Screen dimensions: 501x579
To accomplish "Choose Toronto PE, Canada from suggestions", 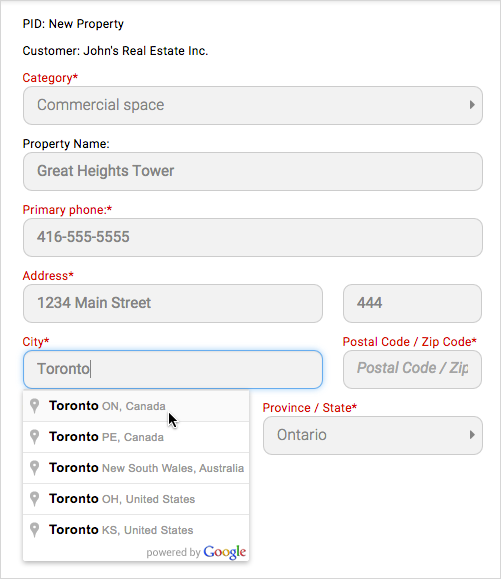I will [136, 437].
